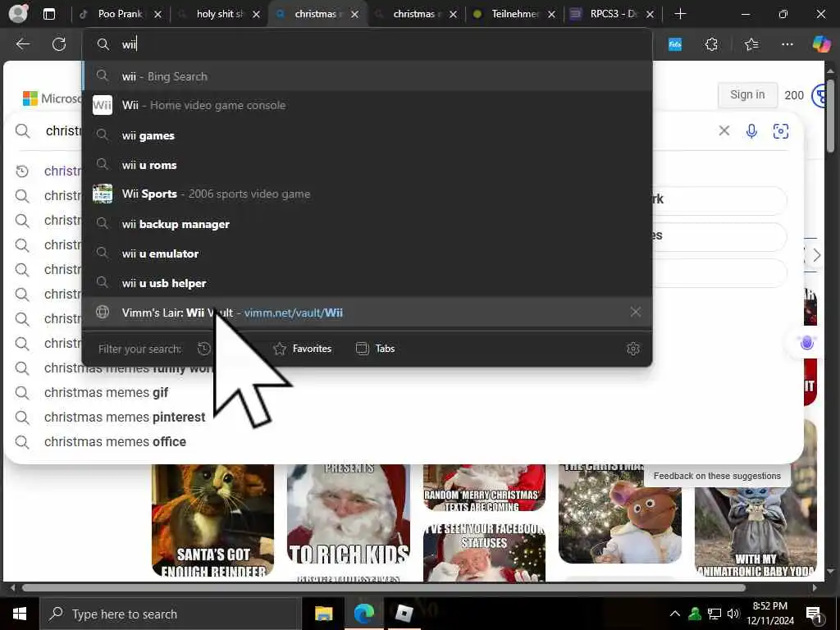The height and width of the screenshot is (630, 840).
Task: Open the volume speaker tray icon
Action: pyautogui.click(x=733, y=614)
